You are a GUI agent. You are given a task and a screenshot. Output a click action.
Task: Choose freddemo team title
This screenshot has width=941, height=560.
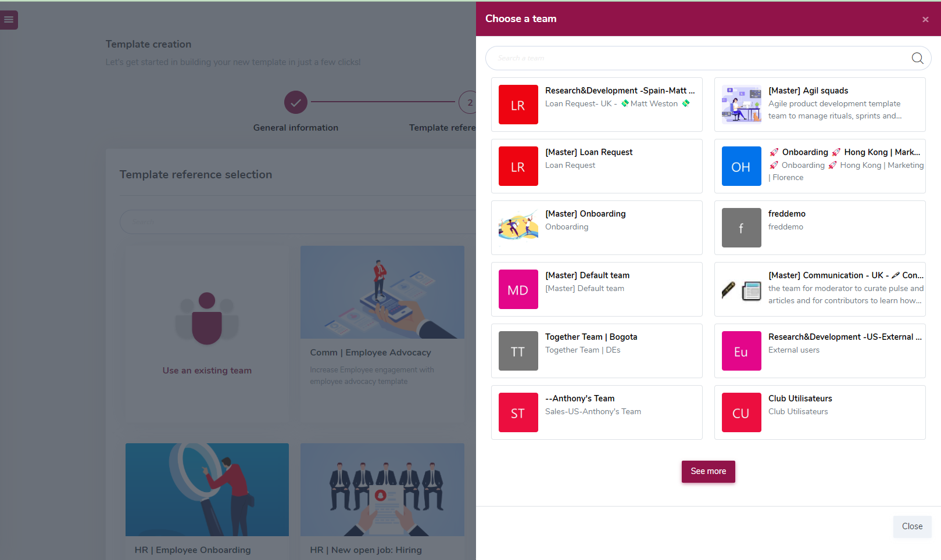(786, 214)
